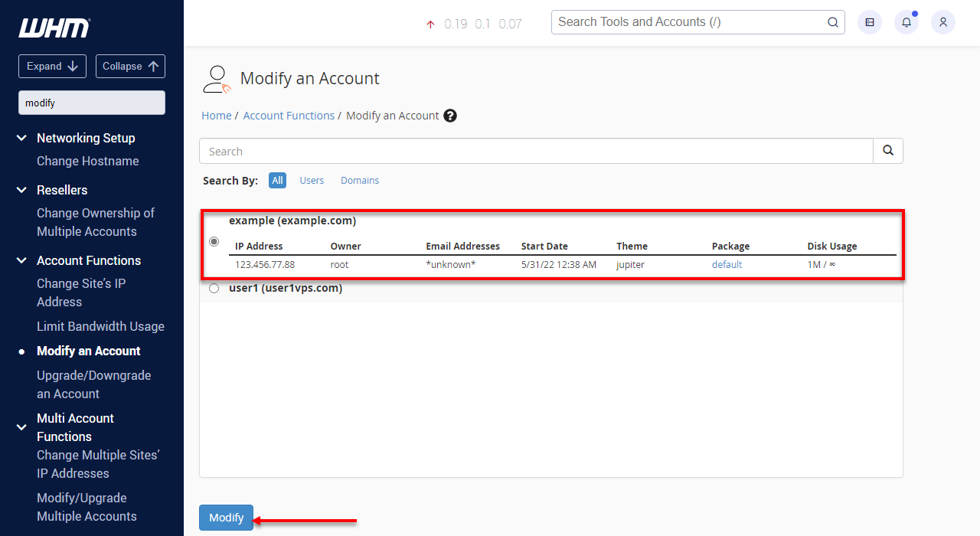Collapse the Multi Account Functions section

coord(21,427)
